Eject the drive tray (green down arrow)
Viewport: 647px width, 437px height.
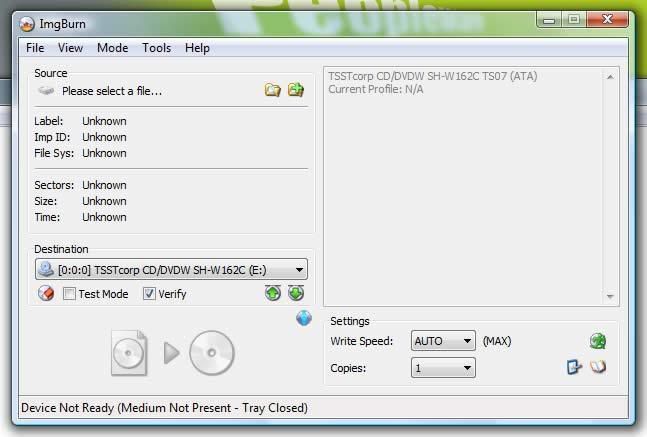[296, 293]
